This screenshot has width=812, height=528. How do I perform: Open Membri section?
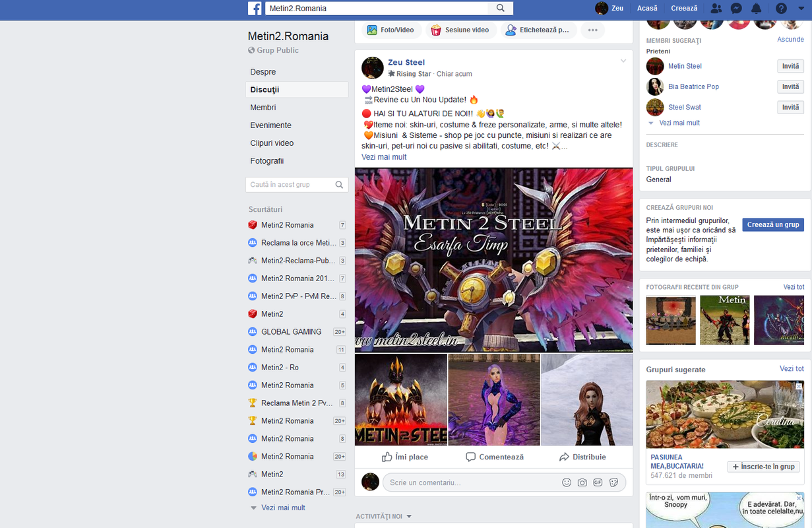point(263,108)
